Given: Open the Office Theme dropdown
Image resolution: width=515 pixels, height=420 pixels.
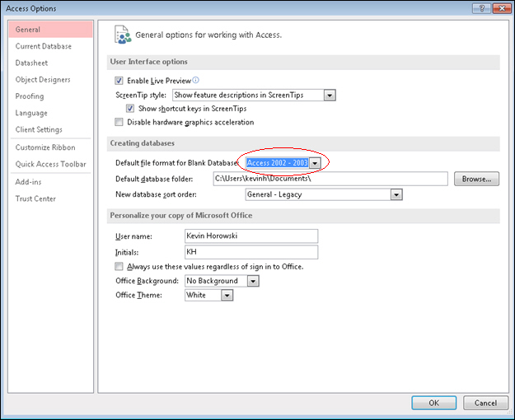Looking at the screenshot, I should [x=227, y=295].
